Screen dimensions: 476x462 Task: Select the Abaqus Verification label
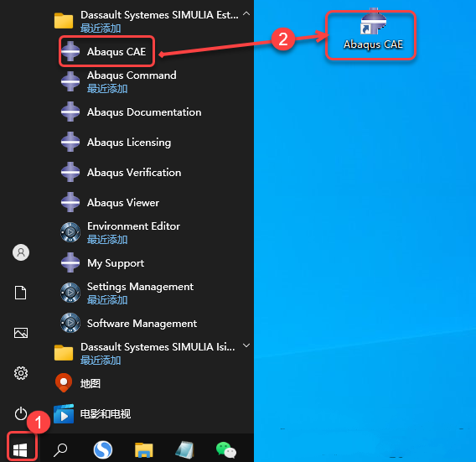pos(134,172)
